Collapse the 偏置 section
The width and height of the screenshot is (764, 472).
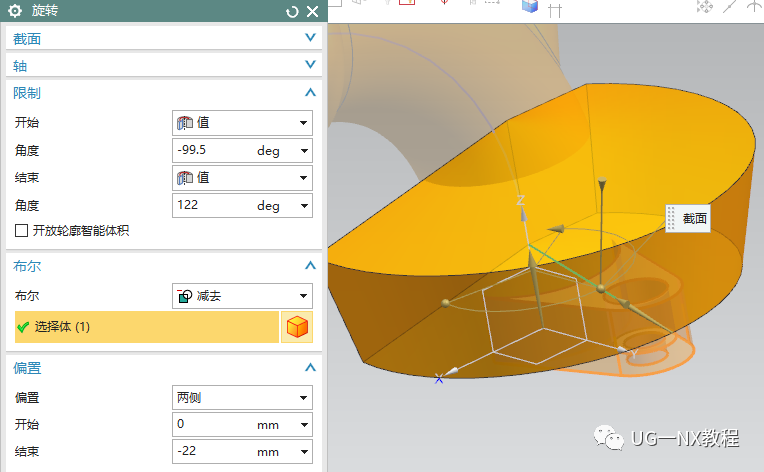pyautogui.click(x=310, y=367)
